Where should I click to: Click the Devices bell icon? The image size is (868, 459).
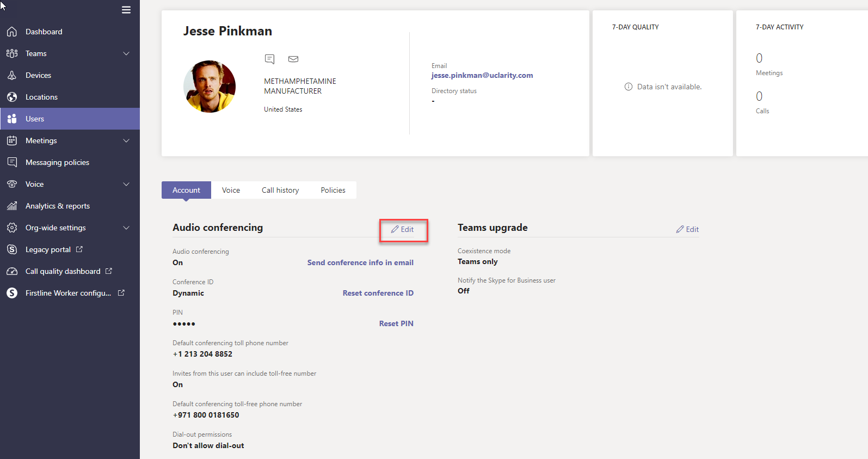12,75
